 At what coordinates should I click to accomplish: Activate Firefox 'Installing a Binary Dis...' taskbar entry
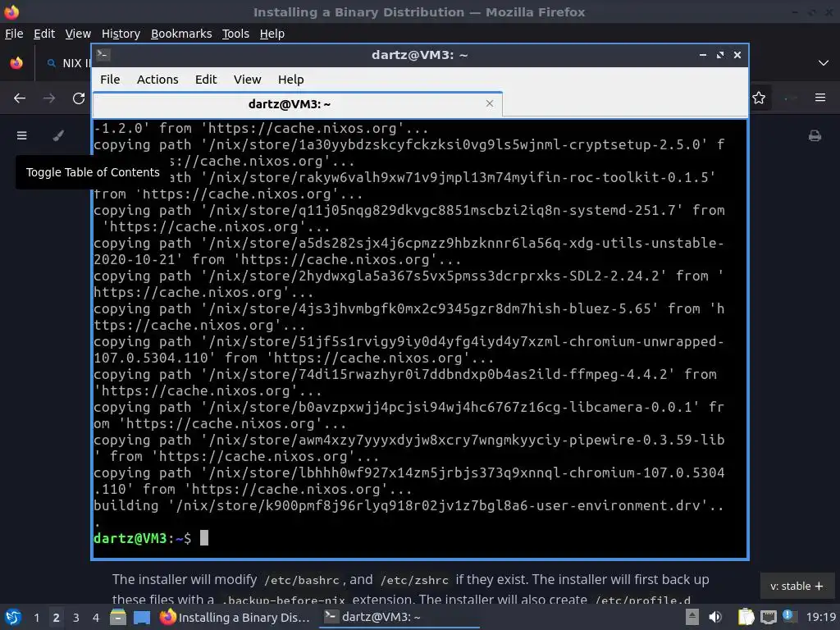tap(235, 618)
